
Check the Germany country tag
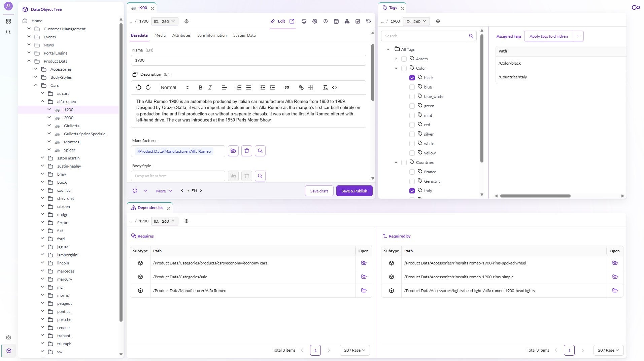point(412,181)
